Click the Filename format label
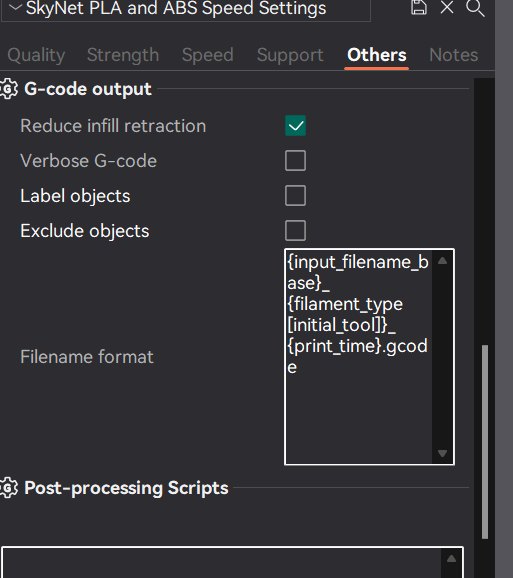This screenshot has height=578, width=513. point(87,357)
